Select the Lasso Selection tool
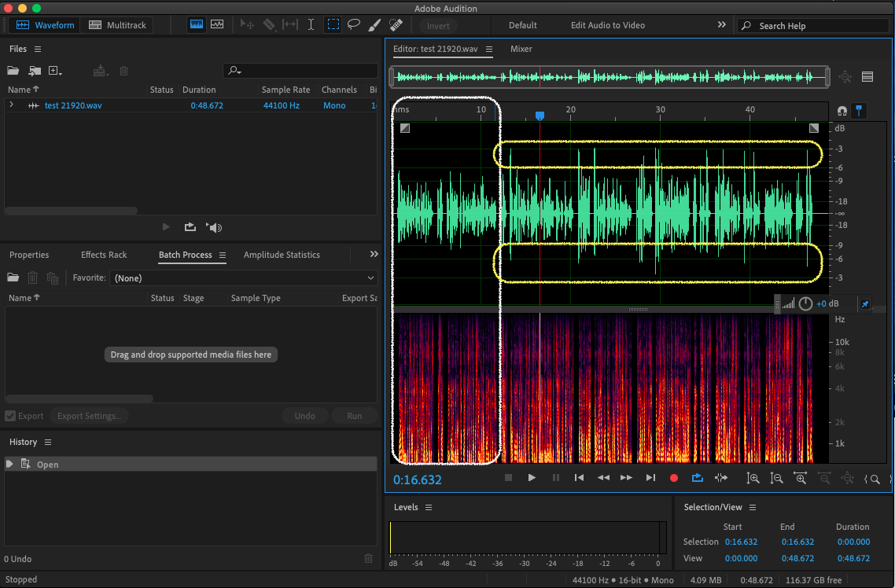 (x=354, y=25)
